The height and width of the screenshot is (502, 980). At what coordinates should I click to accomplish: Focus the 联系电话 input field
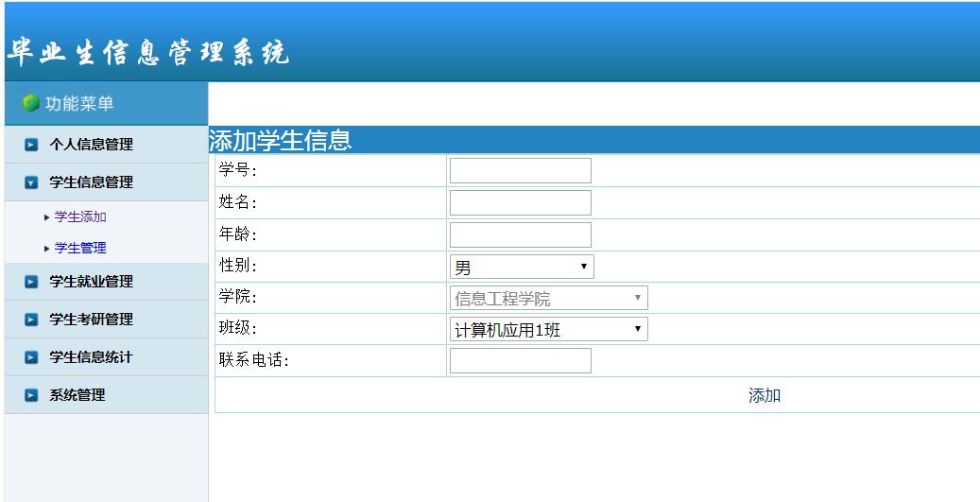pyautogui.click(x=521, y=361)
